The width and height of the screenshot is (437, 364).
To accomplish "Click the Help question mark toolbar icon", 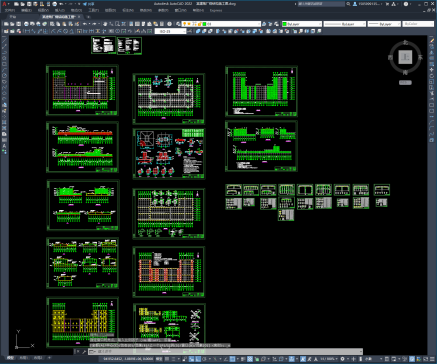I will click(x=170, y=24).
